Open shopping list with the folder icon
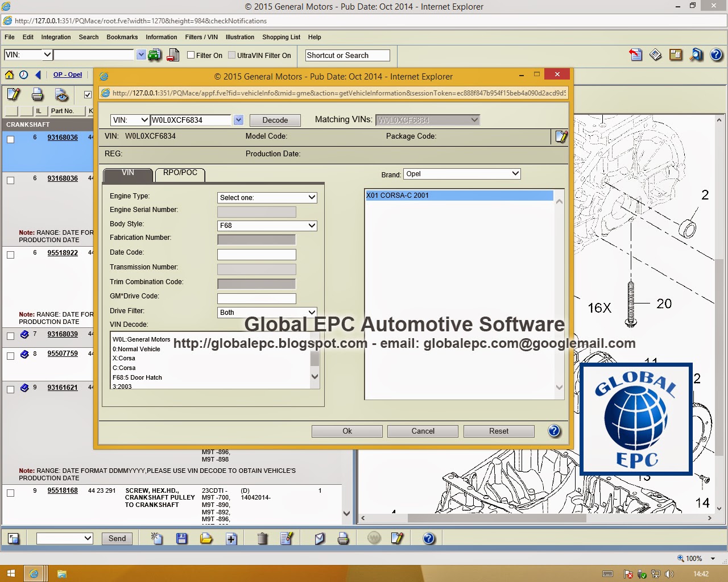This screenshot has height=582, width=728. (206, 538)
